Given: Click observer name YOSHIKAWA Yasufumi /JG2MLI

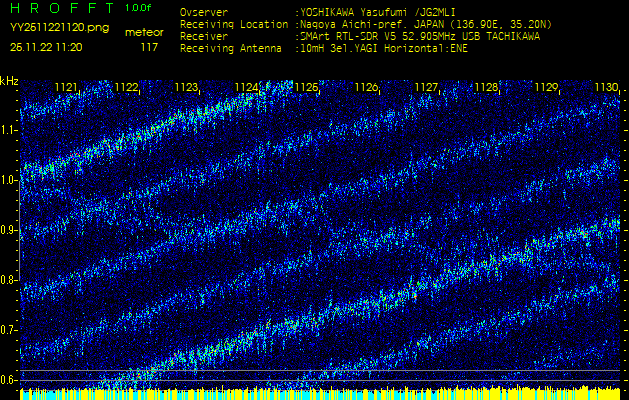Looking at the screenshot, I should [378, 12].
